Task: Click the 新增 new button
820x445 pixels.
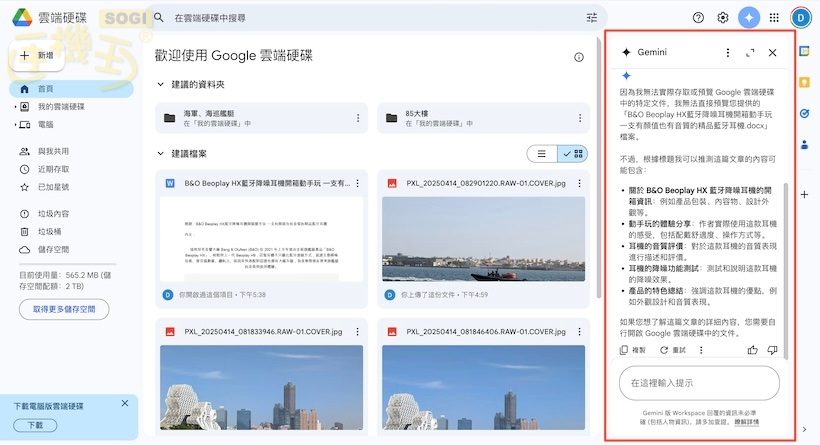Action: pyautogui.click(x=37, y=55)
